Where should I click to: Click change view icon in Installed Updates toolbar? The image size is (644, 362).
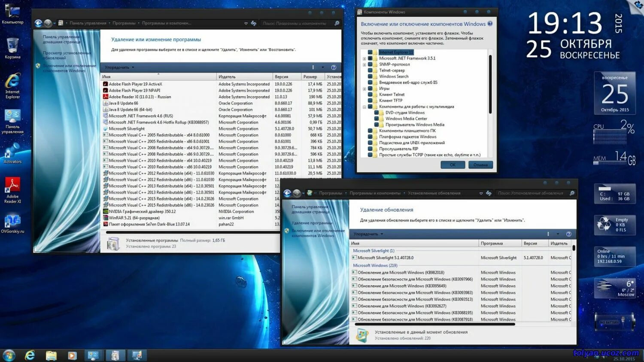pos(548,234)
